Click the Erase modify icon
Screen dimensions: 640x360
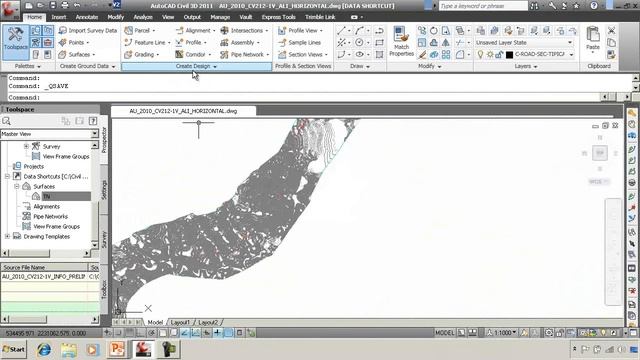(x=422, y=54)
